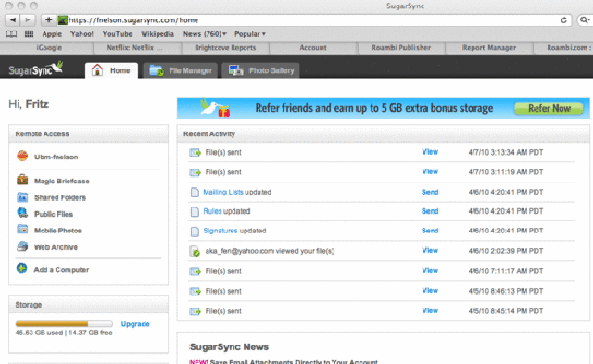Screen dimensions: 593x364
Task: Click the storage usage progress bar
Action: click(64, 324)
